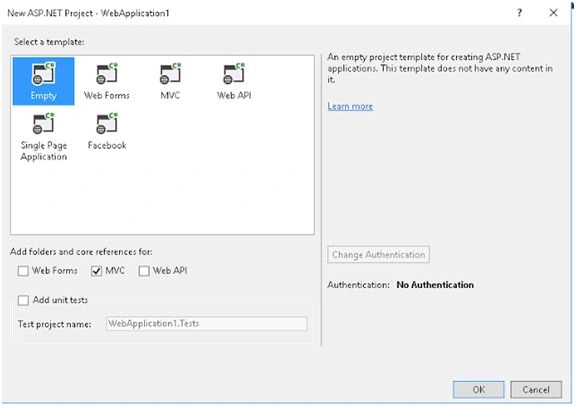Tick the Web API references checkbox

point(144,271)
